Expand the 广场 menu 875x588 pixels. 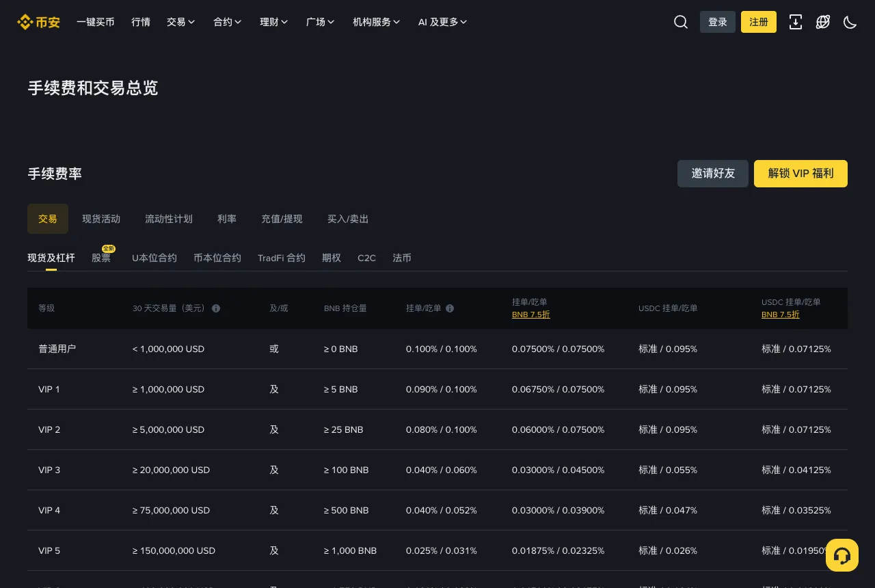(321, 22)
